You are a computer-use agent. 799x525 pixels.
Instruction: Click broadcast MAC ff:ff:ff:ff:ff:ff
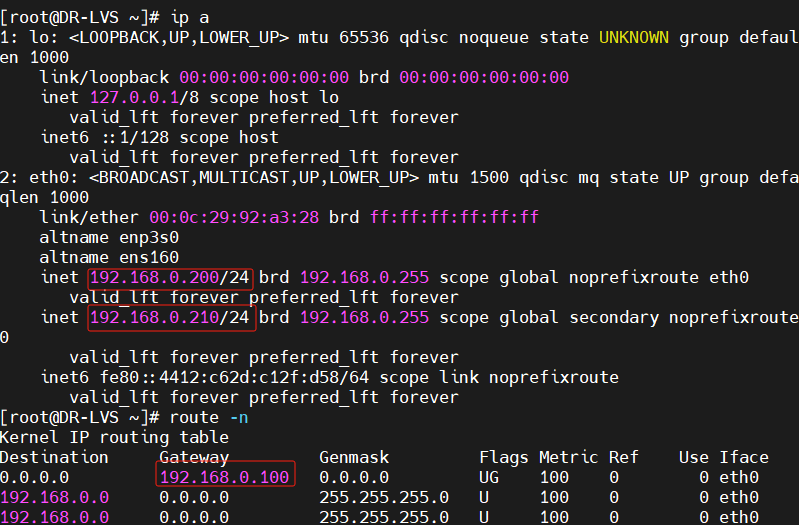point(454,218)
